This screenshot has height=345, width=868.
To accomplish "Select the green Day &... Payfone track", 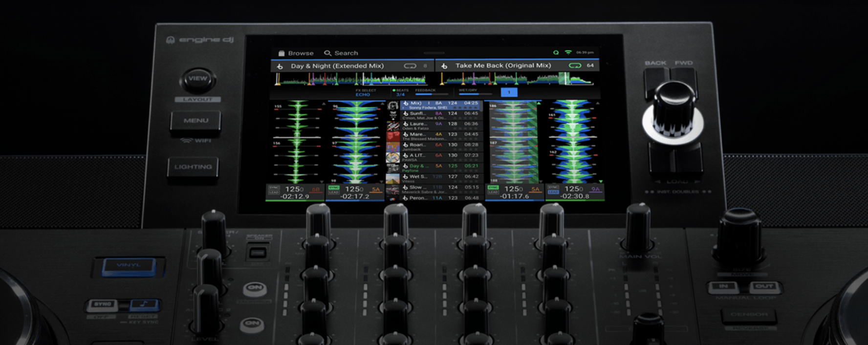I will click(x=441, y=168).
